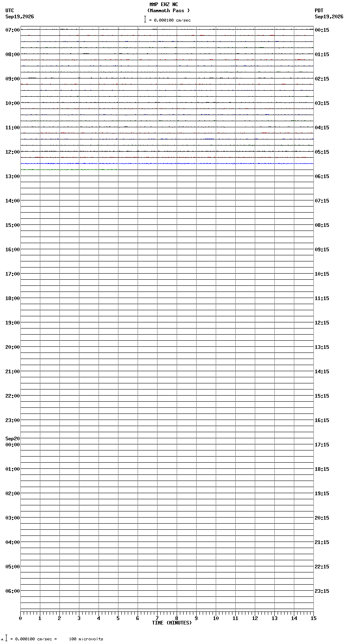Click the TIME (MINUTES) axis title
The width and height of the screenshot is (346, 644).
coord(172,623)
